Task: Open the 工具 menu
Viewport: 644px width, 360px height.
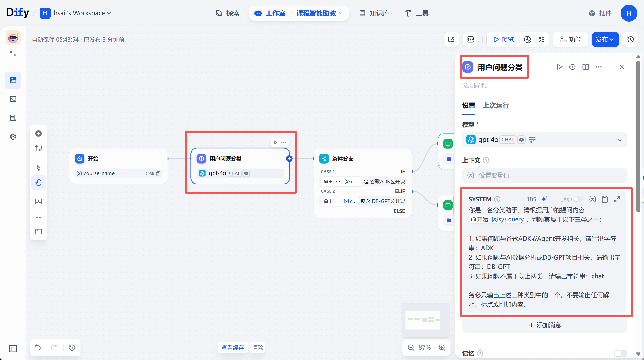Action: click(417, 13)
